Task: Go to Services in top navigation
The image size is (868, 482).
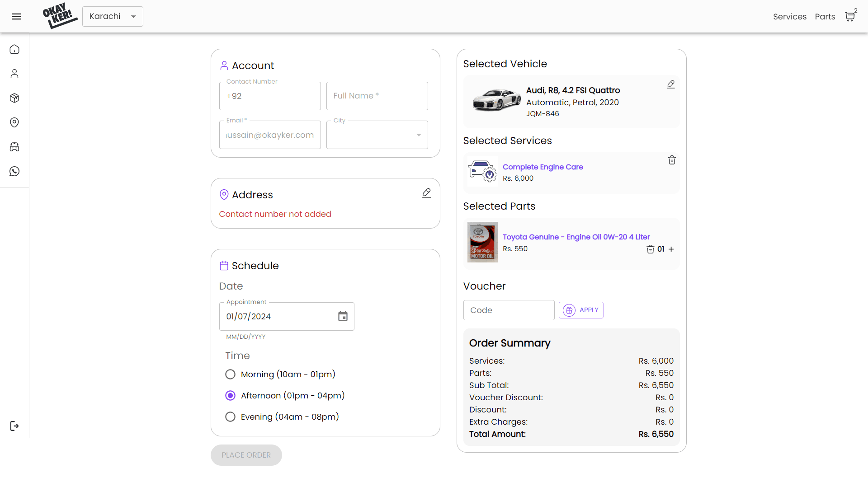Action: click(x=789, y=17)
